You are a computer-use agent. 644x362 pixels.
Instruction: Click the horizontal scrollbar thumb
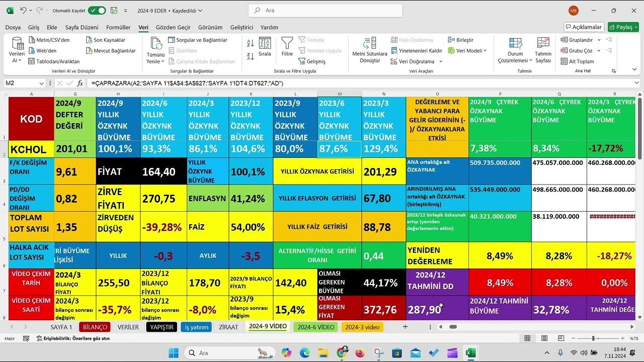point(453,327)
